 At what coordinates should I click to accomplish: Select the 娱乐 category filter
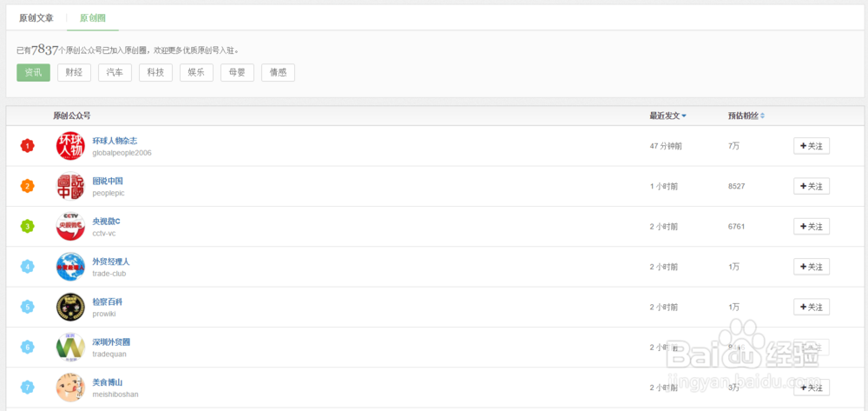coord(196,73)
